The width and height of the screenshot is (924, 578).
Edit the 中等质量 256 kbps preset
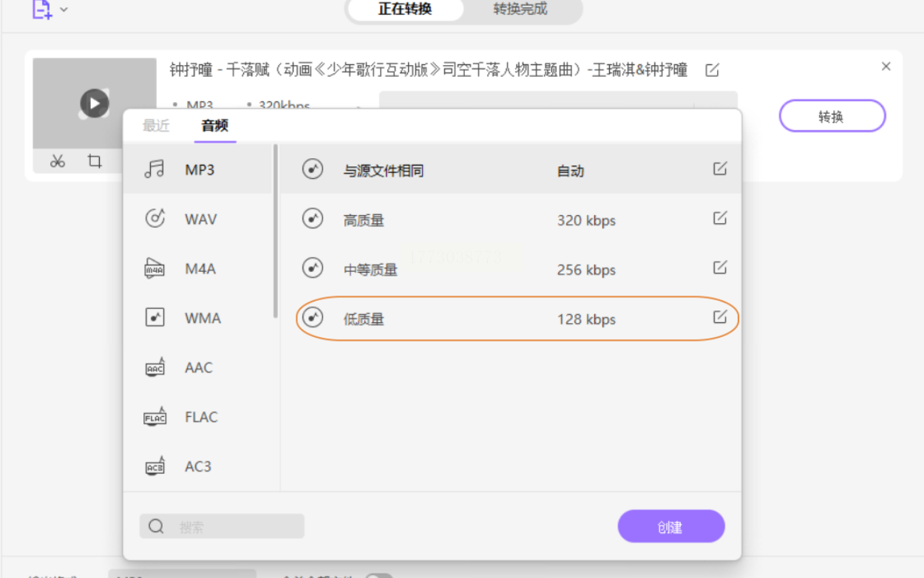[x=719, y=268]
